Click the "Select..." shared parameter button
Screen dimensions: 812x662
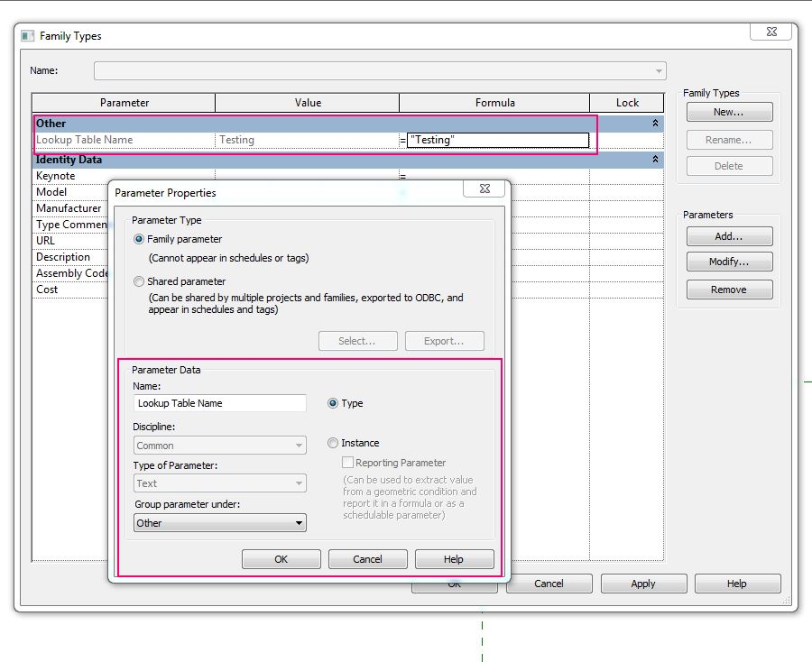point(357,341)
